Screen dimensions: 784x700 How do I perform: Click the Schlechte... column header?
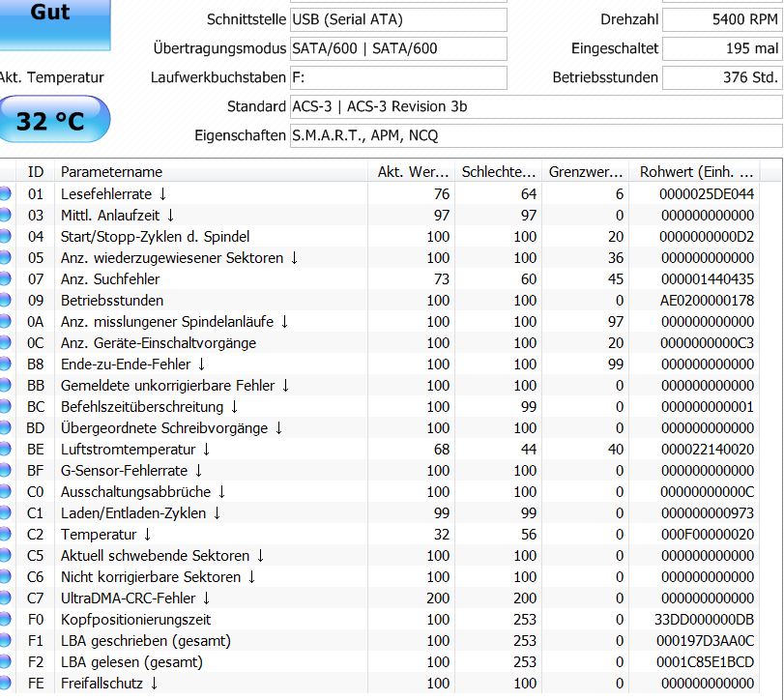coord(499,172)
